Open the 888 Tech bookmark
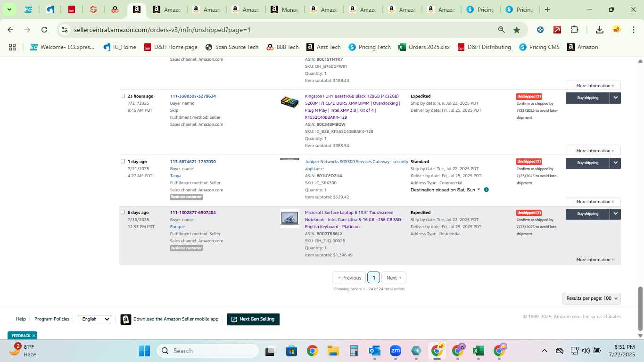The image size is (644, 362). click(x=282, y=47)
